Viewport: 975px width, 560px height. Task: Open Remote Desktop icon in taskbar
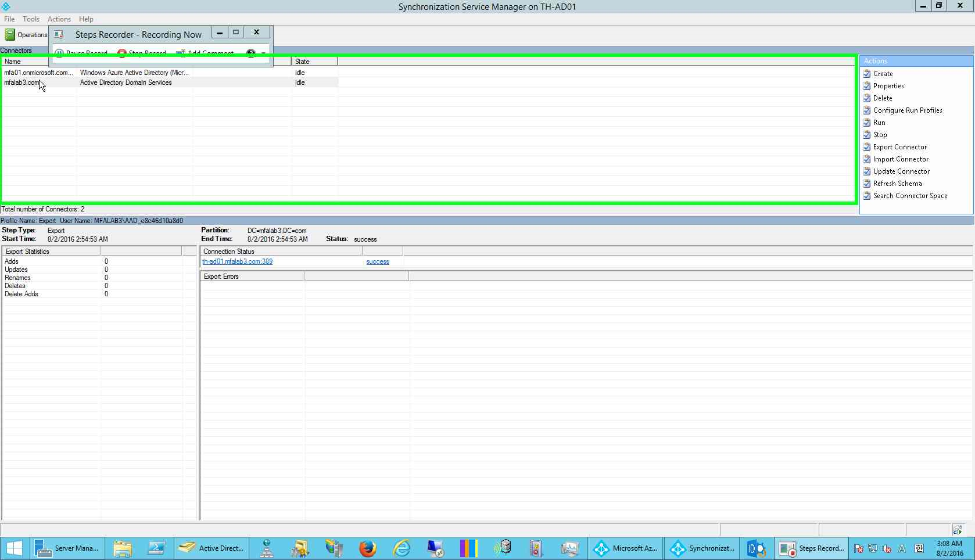tap(435, 548)
